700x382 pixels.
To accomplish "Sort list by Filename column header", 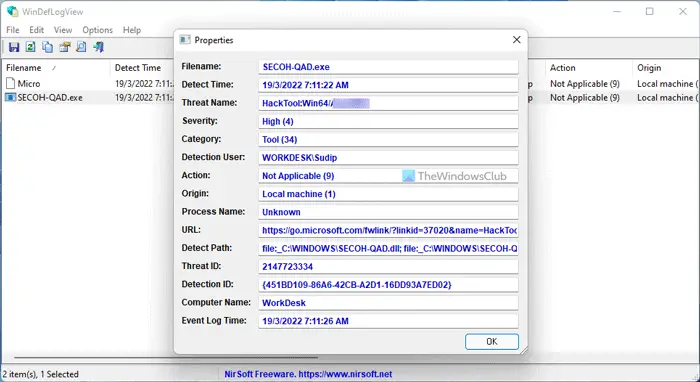I will [x=55, y=68].
